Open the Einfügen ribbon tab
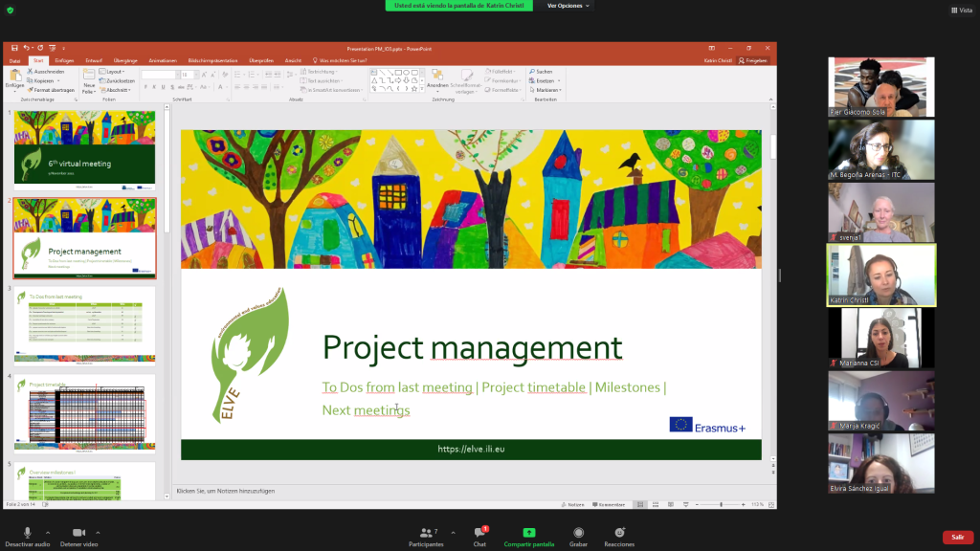 pyautogui.click(x=64, y=59)
